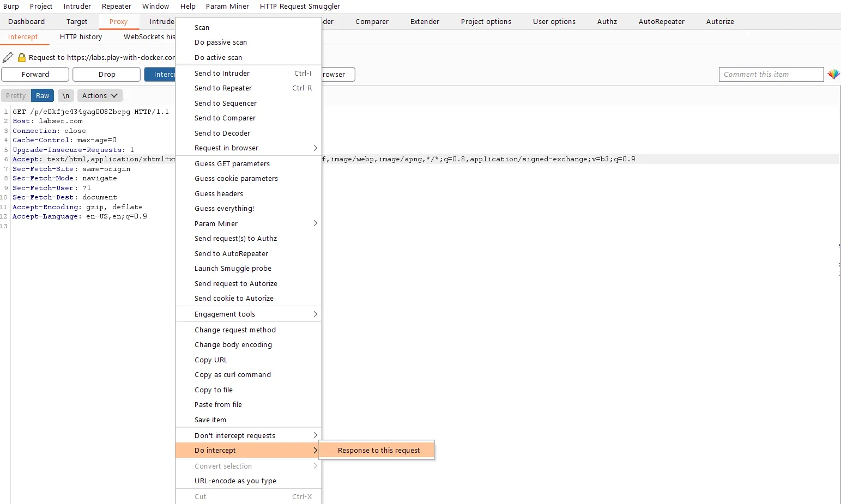Open the Repeater menu in menu bar
This screenshot has width=841, height=504.
[117, 6]
